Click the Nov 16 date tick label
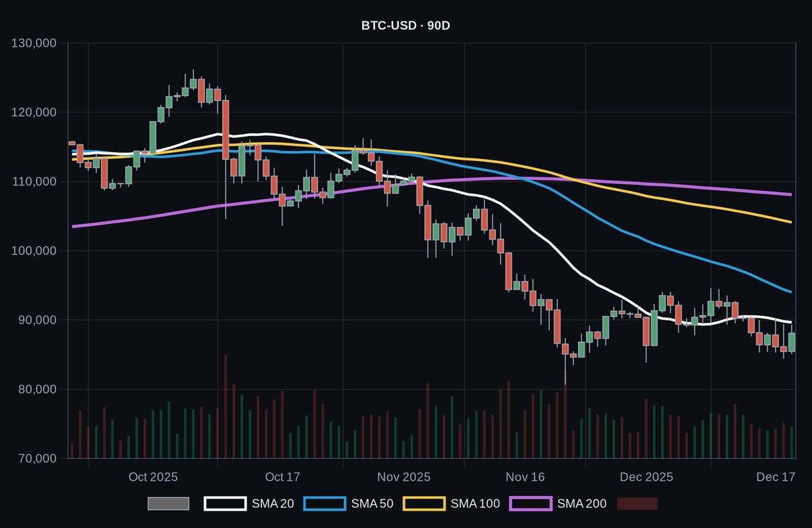 pos(525,477)
